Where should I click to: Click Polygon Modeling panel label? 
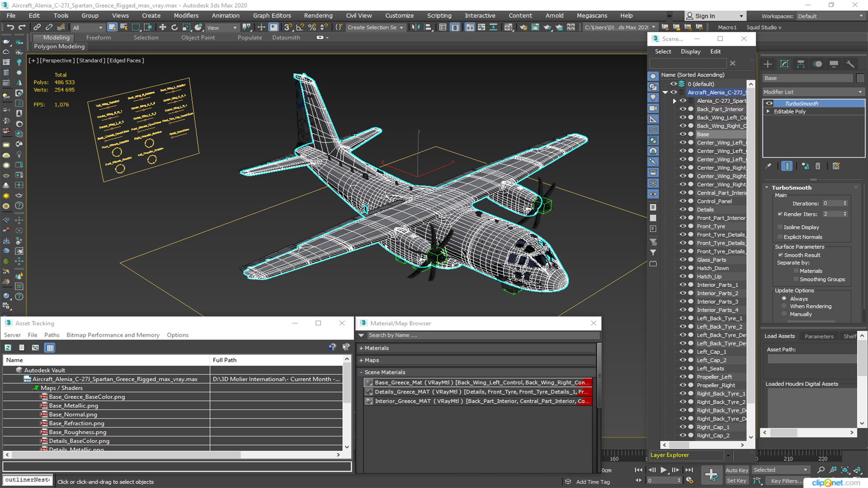click(59, 47)
